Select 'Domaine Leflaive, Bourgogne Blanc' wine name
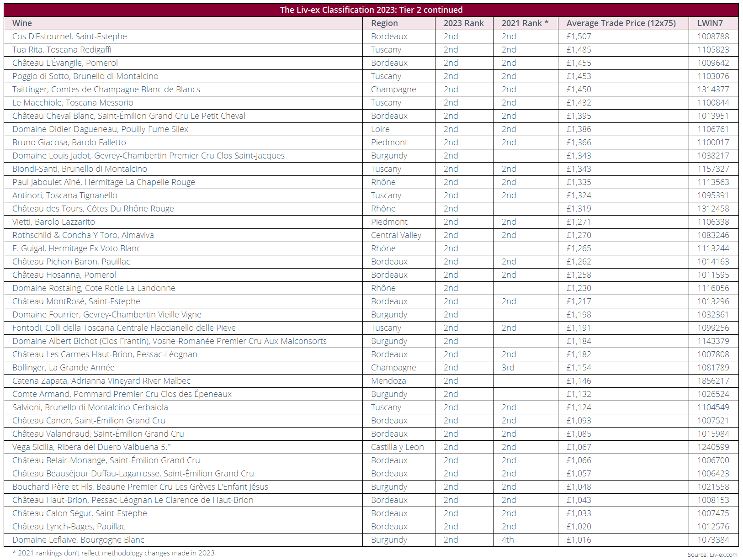Screen dimensions: 743x560 coord(78,540)
